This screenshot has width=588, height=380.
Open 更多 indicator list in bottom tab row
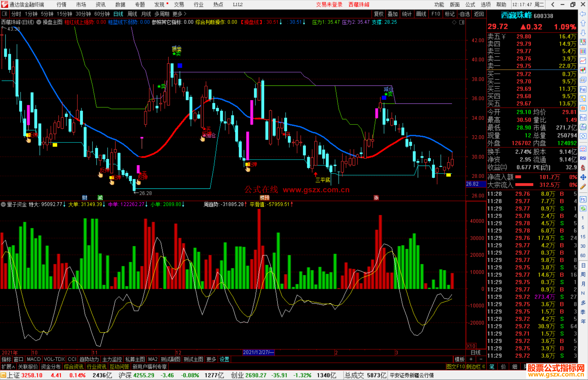[211, 359]
